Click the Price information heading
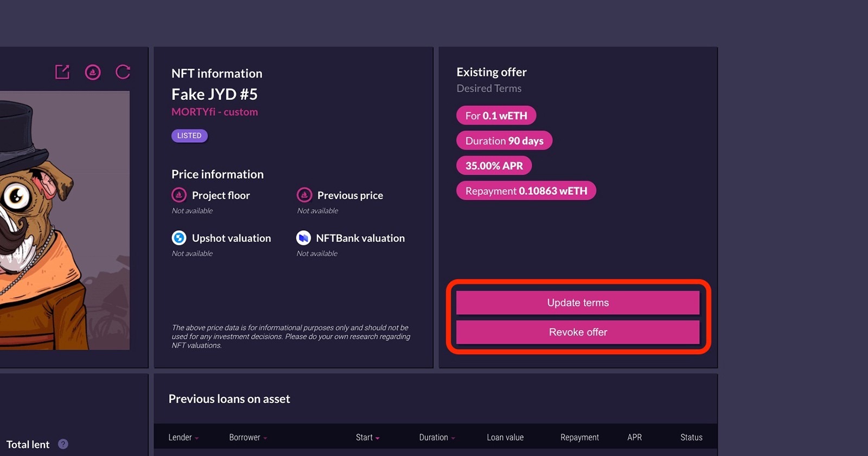 (x=218, y=174)
